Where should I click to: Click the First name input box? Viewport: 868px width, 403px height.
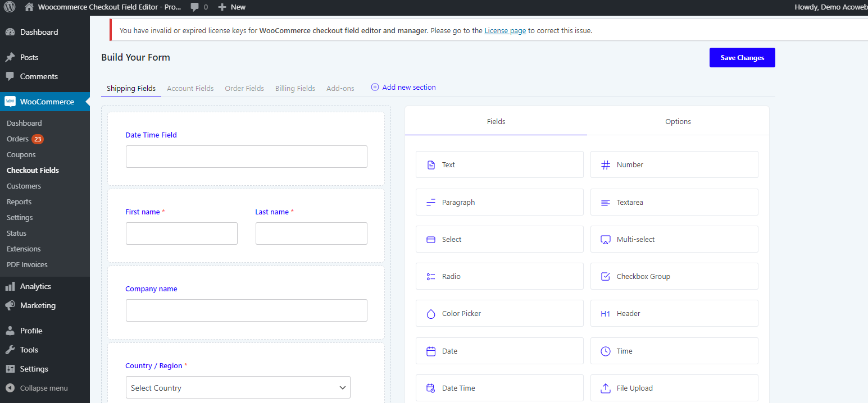coord(181,233)
